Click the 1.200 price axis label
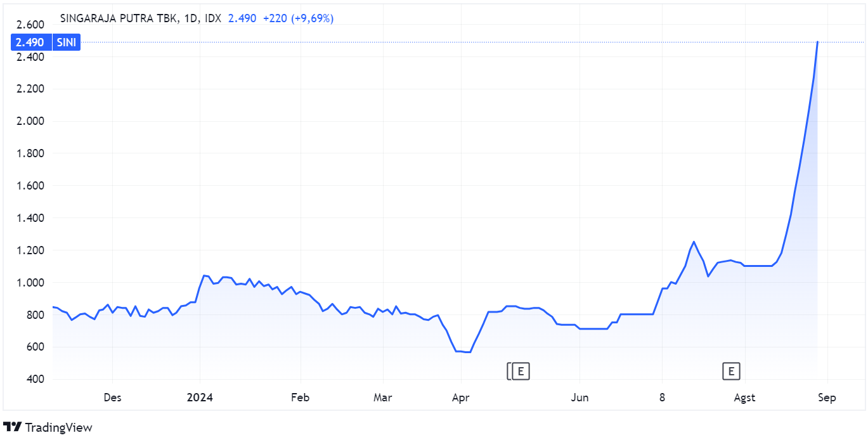 pyautogui.click(x=30, y=250)
